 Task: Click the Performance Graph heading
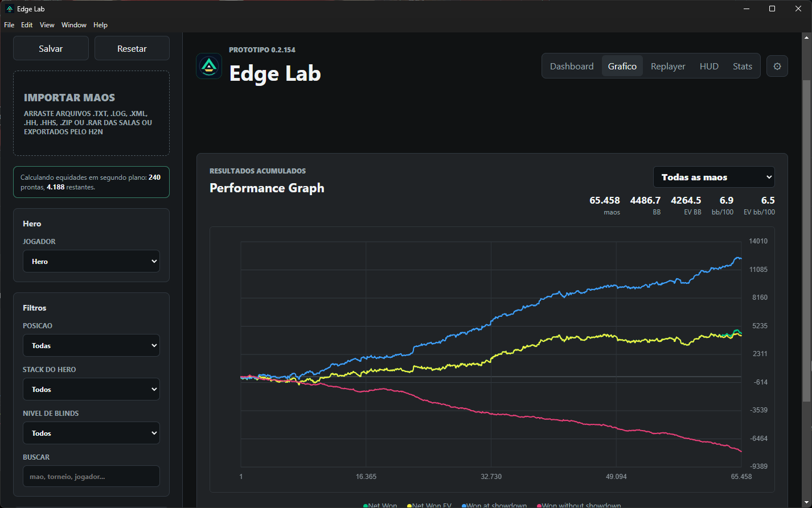coord(267,188)
